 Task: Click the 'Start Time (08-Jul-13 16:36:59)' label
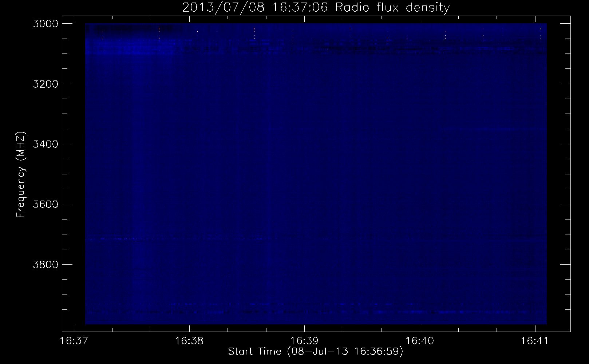tap(316, 352)
